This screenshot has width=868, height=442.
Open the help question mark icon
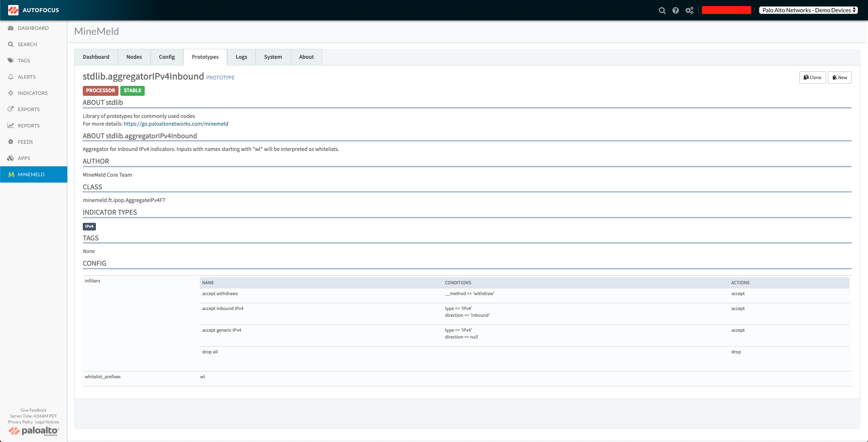click(x=675, y=10)
